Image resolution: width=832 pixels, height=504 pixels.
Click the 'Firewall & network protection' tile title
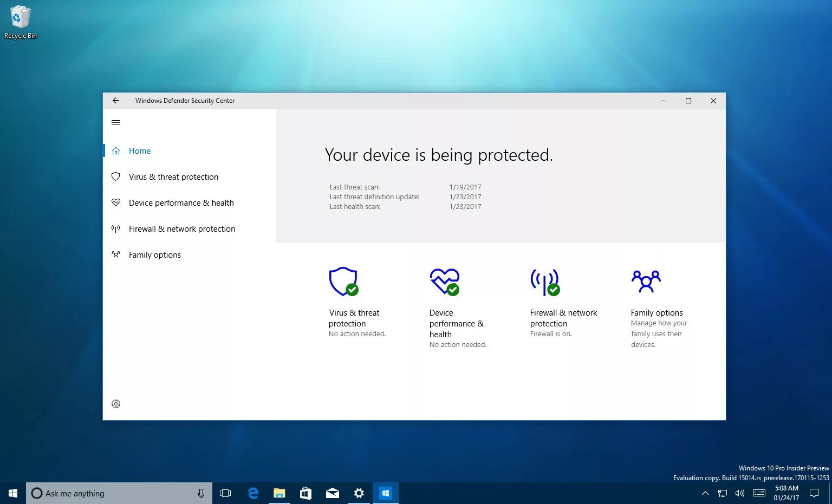[x=563, y=318]
